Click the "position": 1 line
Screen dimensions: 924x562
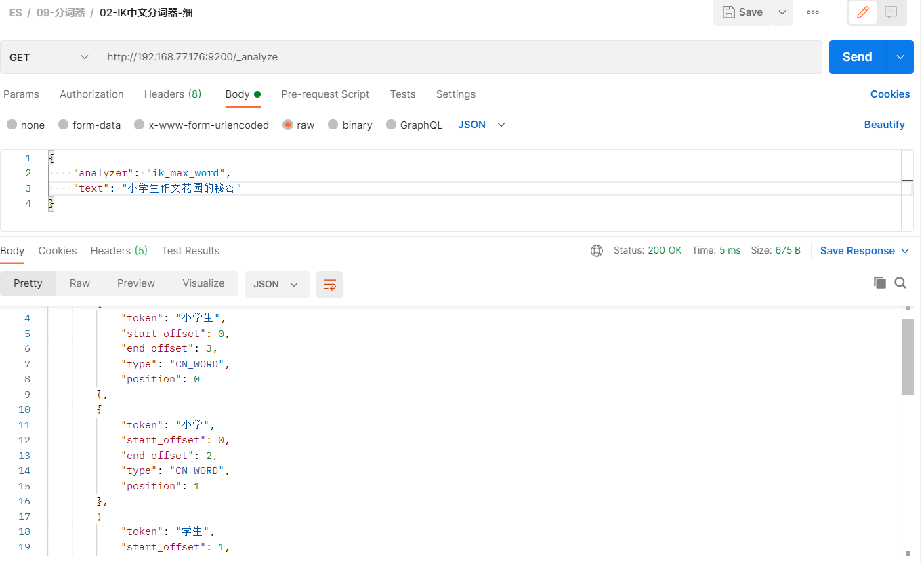point(161,486)
